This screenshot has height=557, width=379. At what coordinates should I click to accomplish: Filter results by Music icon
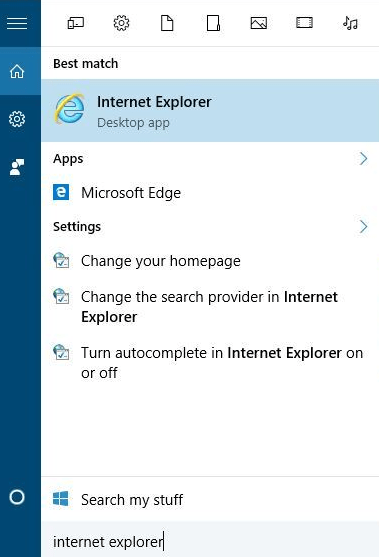tap(350, 23)
